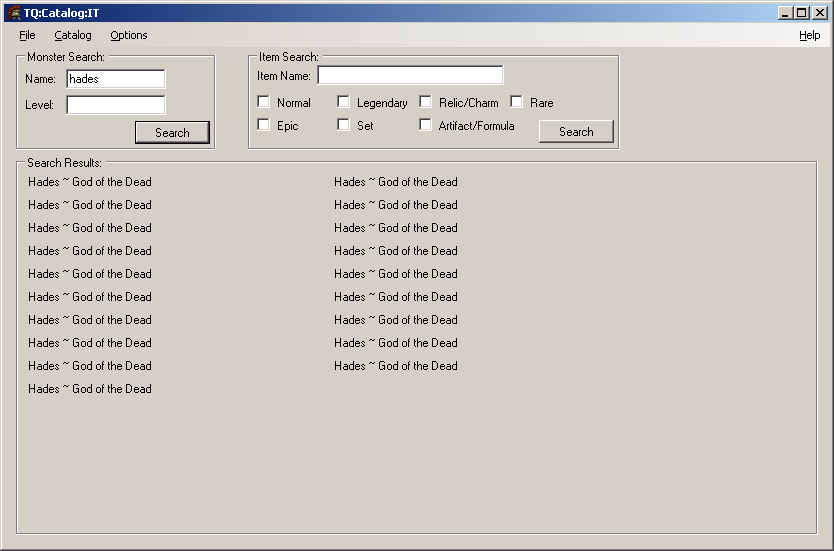Open the Options menu
The height and width of the screenshot is (551, 834).
pos(129,35)
